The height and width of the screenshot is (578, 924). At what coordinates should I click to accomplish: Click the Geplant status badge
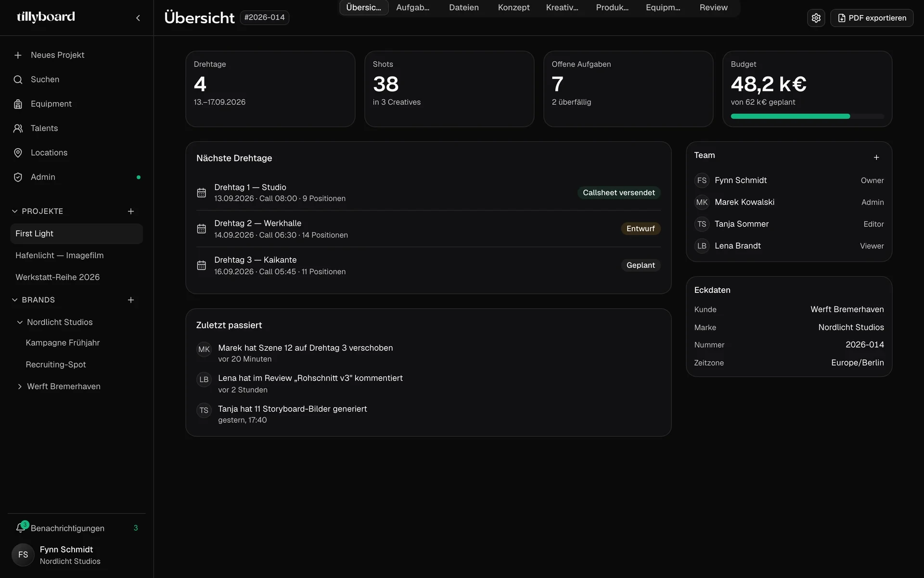tap(640, 265)
